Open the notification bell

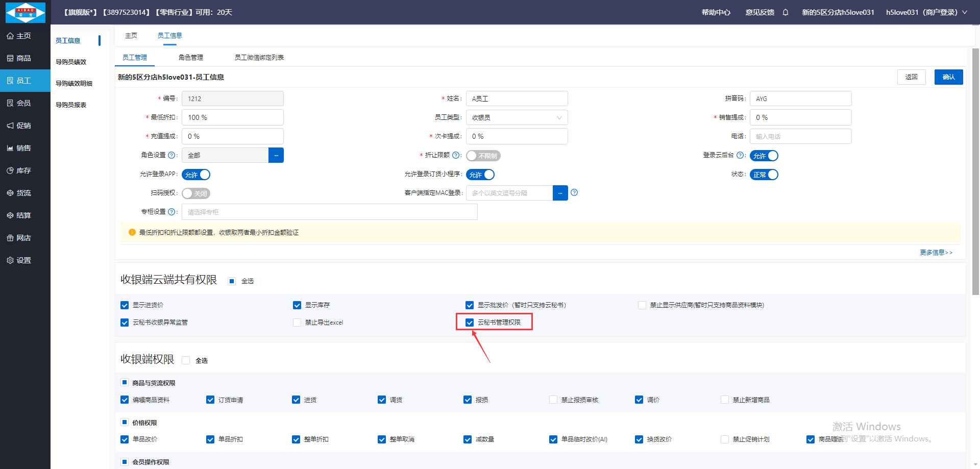(786, 12)
